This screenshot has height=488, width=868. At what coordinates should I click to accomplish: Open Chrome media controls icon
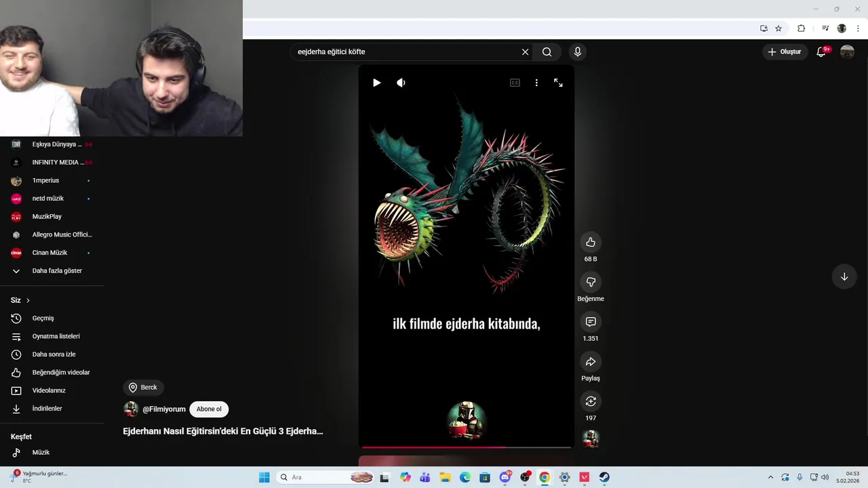click(825, 28)
